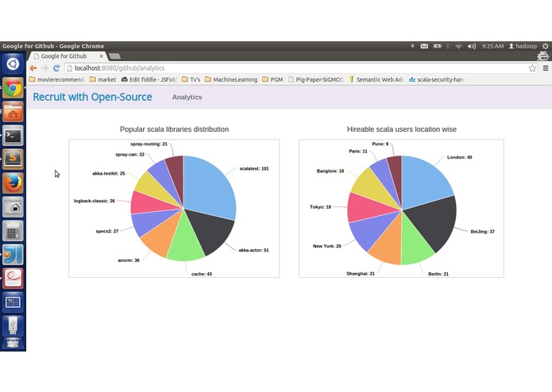Open the Wi-Fi network indicator
Image resolution: width=552 pixels, height=392 pixels.
[x=458, y=46]
